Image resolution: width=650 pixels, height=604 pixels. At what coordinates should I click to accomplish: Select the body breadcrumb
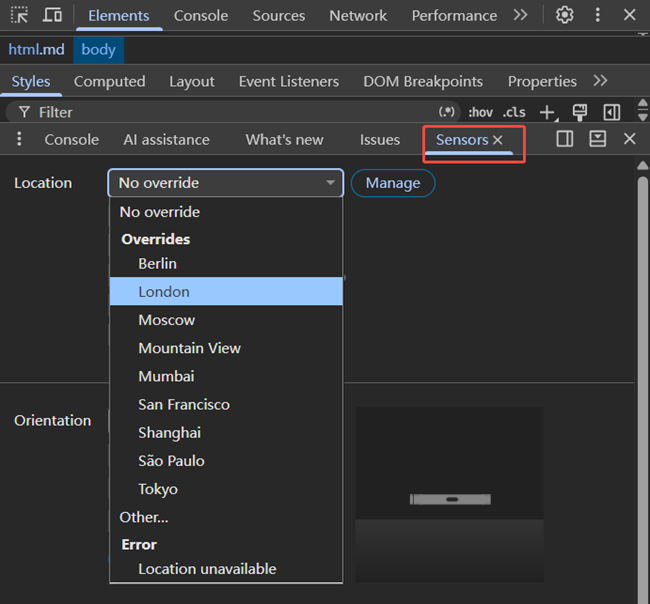click(99, 50)
